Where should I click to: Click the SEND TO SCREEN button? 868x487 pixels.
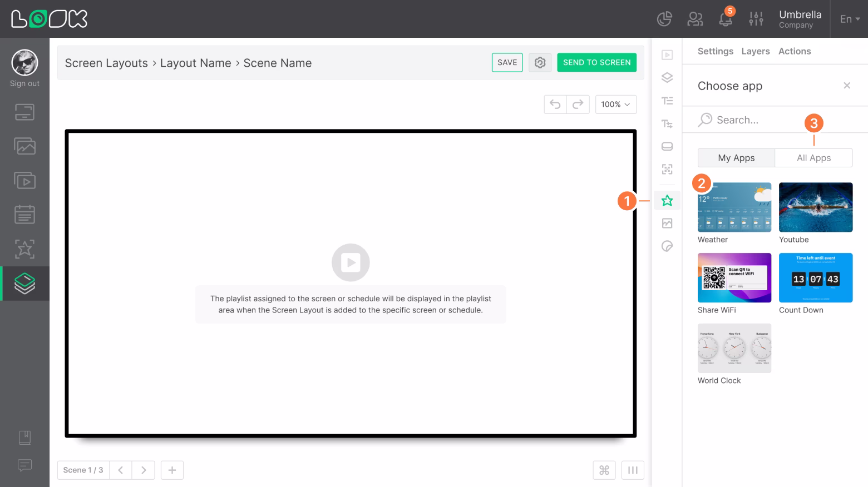tap(596, 62)
